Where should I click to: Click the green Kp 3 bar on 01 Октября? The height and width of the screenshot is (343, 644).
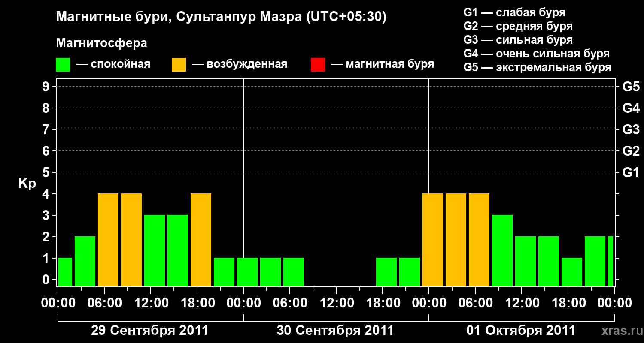502,251
